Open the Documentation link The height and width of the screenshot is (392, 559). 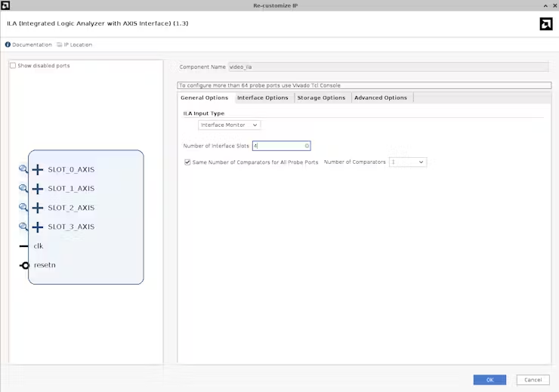[32, 45]
